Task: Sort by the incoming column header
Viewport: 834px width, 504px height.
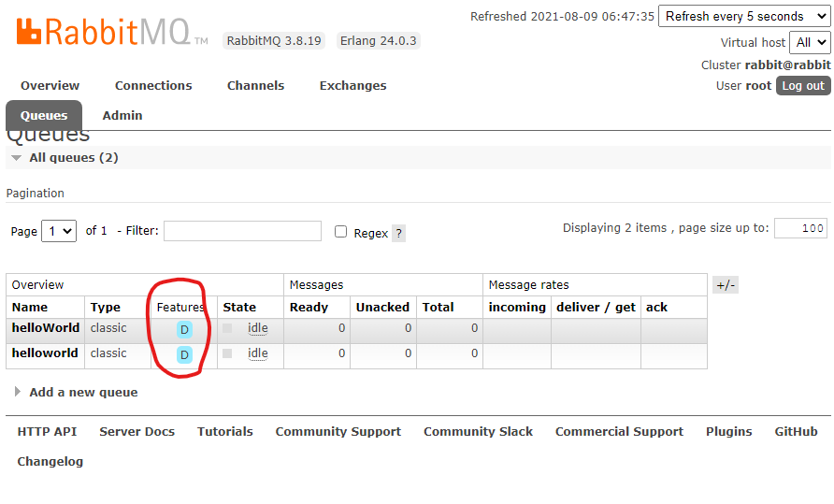Action: click(x=517, y=308)
